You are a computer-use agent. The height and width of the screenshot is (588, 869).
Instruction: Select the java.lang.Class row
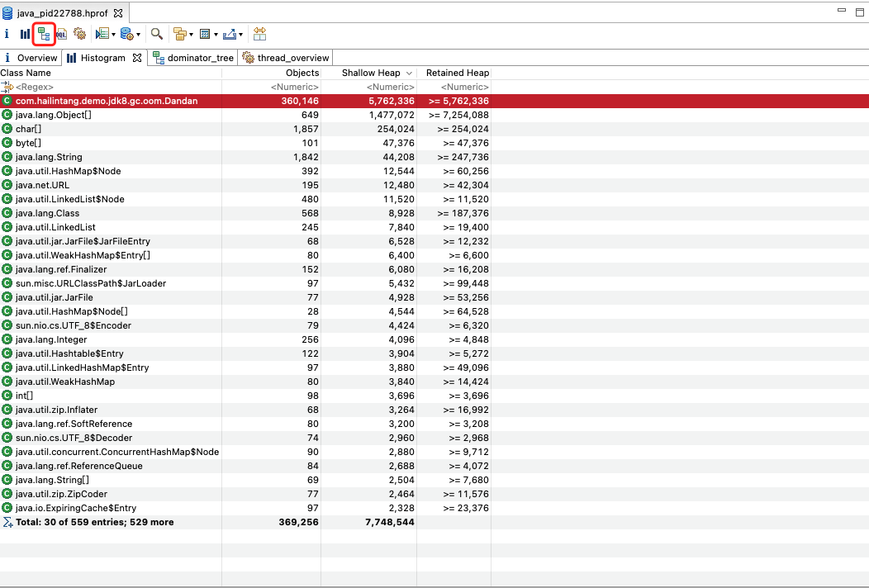click(x=434, y=213)
